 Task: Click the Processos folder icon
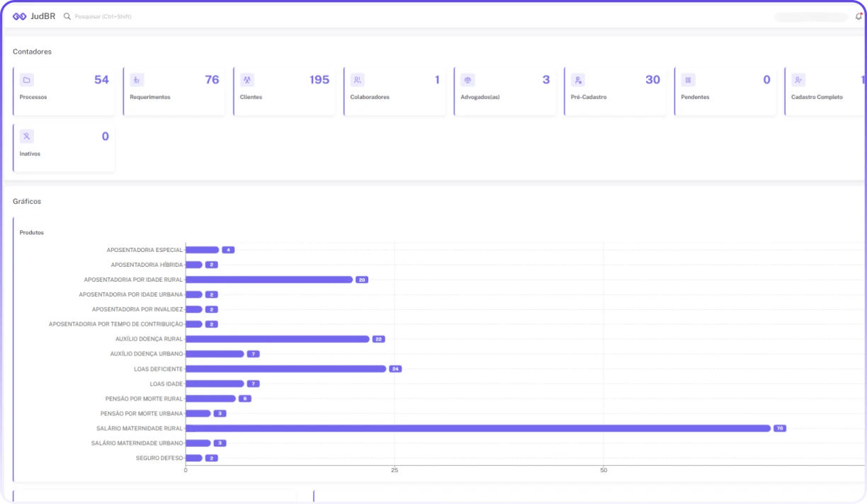coord(27,80)
